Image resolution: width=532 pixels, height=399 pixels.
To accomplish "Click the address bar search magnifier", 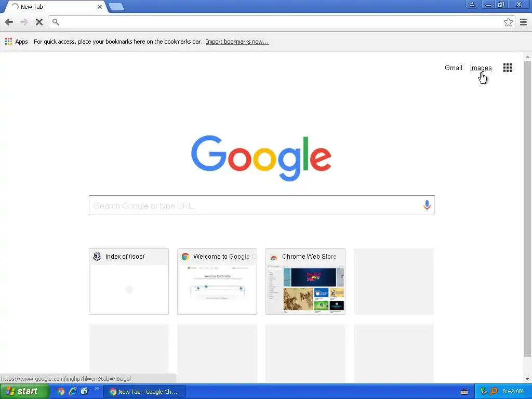I will coord(56,22).
